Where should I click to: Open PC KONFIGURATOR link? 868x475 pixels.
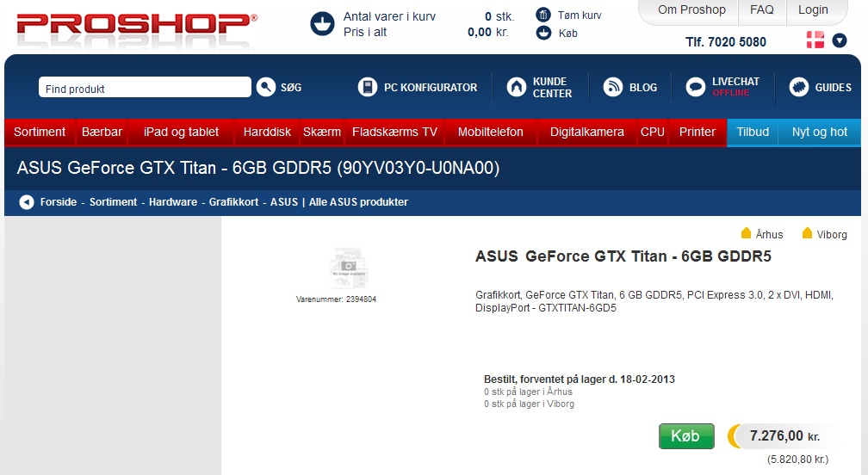click(431, 88)
